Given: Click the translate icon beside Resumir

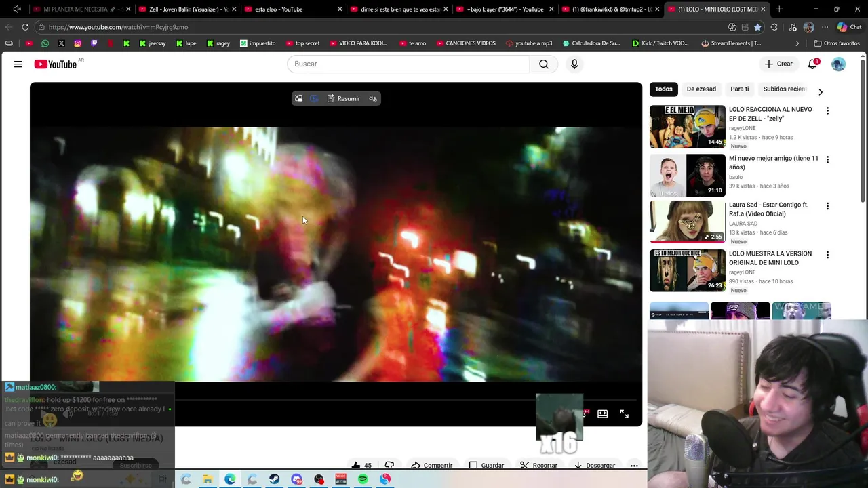Looking at the screenshot, I should [x=373, y=99].
